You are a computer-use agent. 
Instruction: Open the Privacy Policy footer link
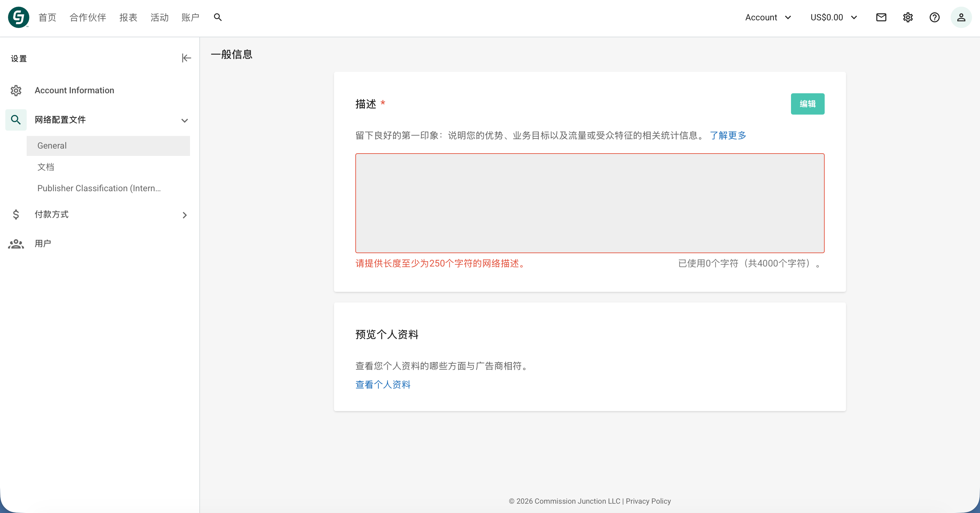pyautogui.click(x=648, y=501)
